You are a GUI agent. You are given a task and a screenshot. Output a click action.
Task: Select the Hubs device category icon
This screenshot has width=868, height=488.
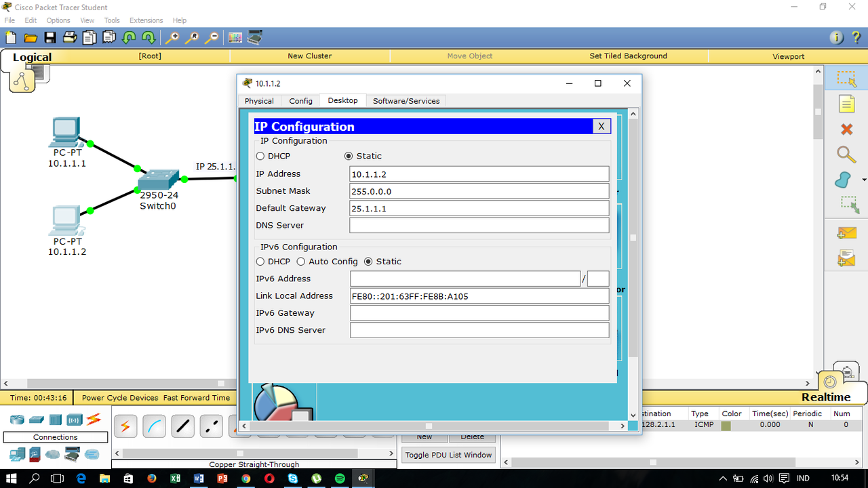click(56, 420)
